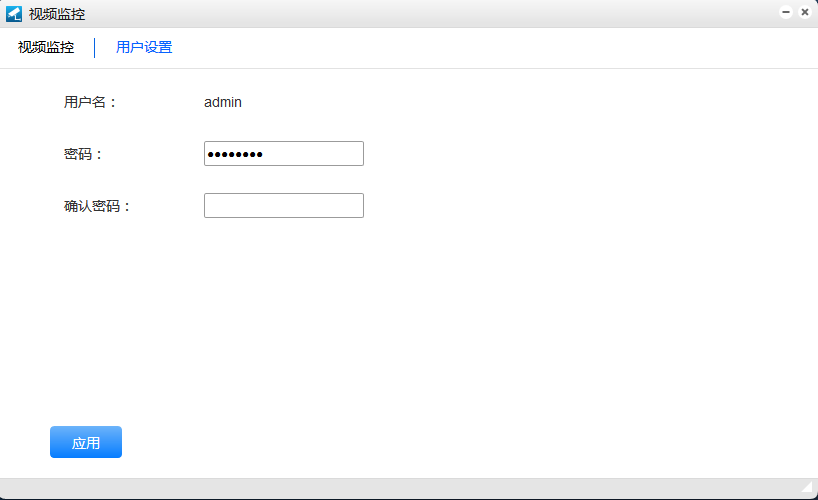Image resolution: width=818 pixels, height=500 pixels.
Task: Switch to the 视频监控 tab
Action: 46,47
